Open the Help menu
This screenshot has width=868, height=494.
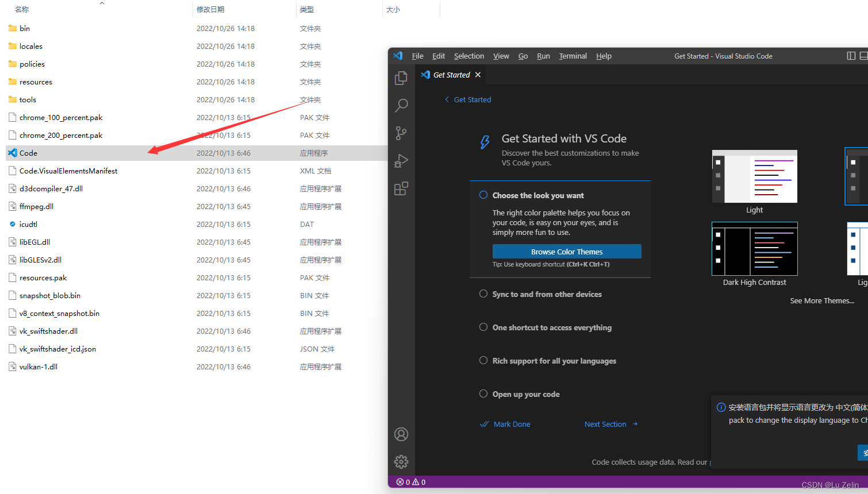(604, 56)
